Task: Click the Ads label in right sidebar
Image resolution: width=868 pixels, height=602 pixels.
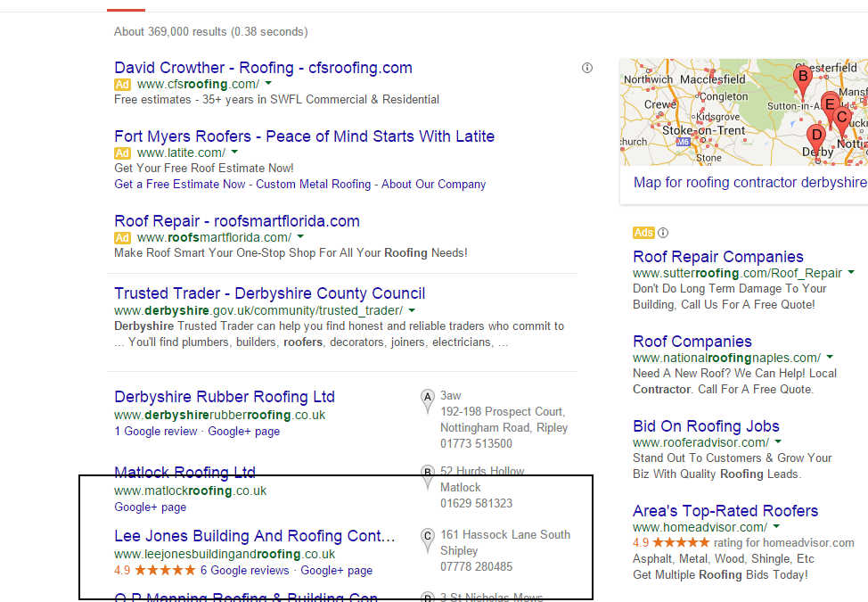Action: click(x=643, y=233)
